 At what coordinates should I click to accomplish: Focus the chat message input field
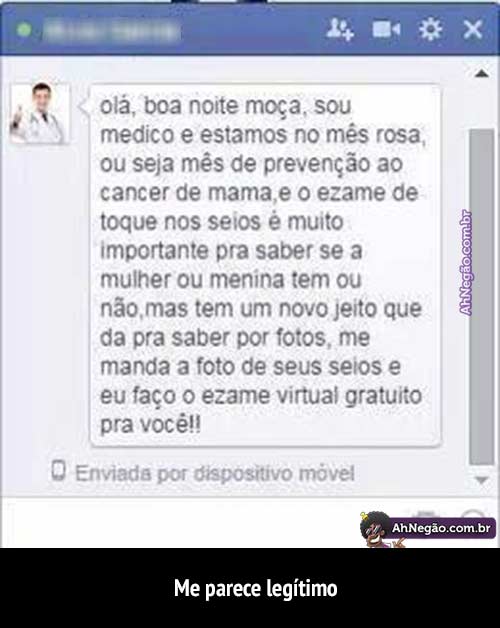pyautogui.click(x=180, y=522)
